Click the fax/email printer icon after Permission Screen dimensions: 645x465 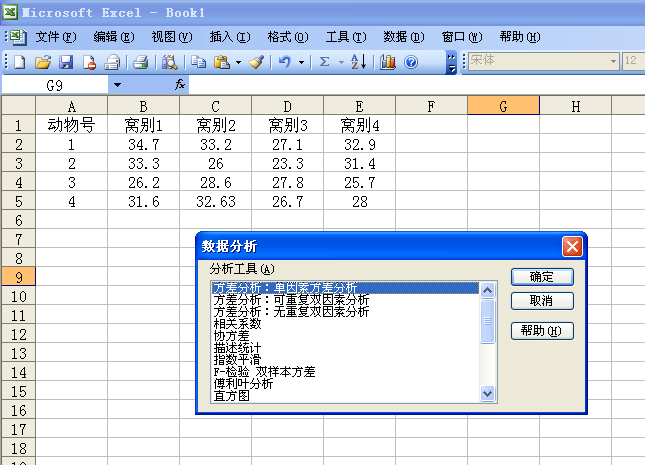pos(112,63)
